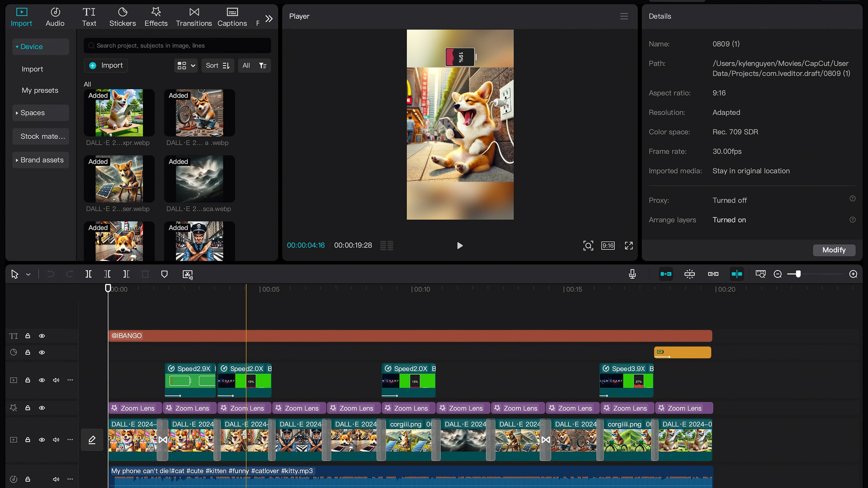The width and height of the screenshot is (868, 488).
Task: Open the Transitions tab
Action: [x=194, y=17]
